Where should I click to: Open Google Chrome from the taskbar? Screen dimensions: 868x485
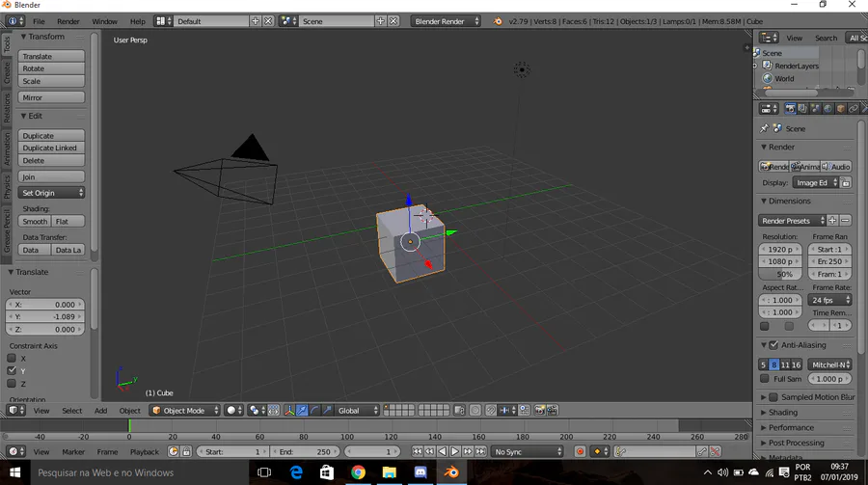point(358,472)
